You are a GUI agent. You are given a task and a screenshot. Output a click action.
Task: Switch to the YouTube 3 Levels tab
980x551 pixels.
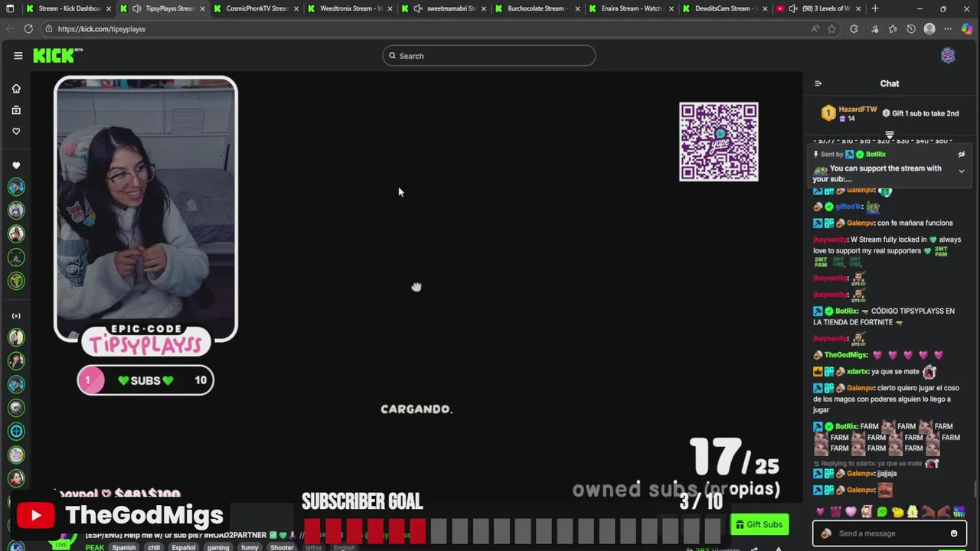pyautogui.click(x=818, y=8)
